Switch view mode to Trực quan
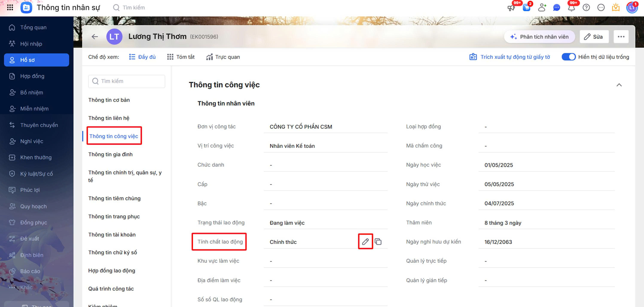The height and width of the screenshot is (307, 644). [x=223, y=57]
